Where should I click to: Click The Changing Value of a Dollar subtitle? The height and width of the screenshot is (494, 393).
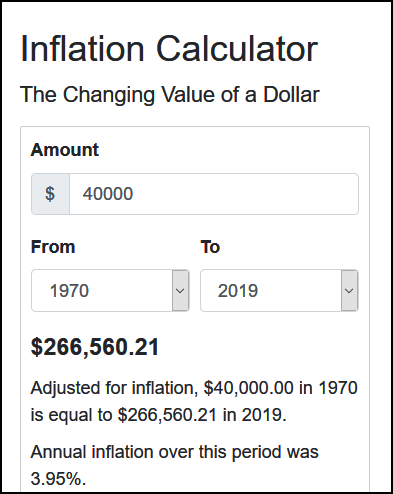pos(170,94)
